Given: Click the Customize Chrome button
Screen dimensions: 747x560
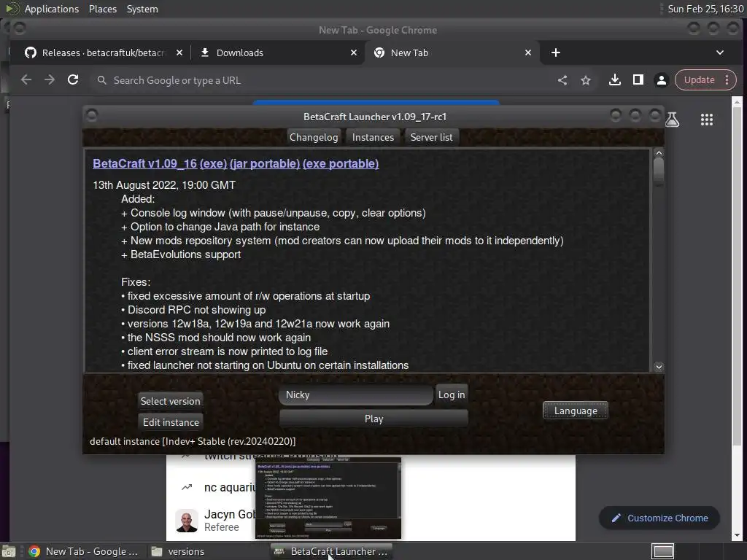Looking at the screenshot, I should tap(659, 518).
